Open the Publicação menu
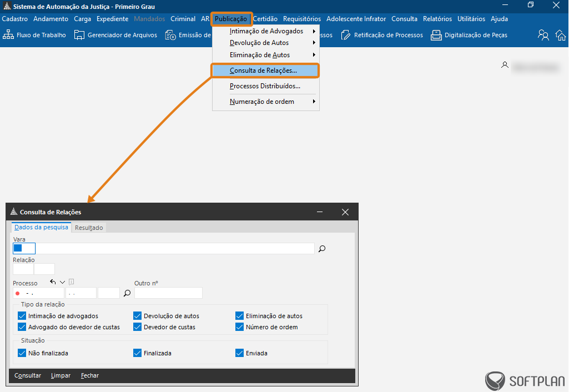This screenshot has width=569, height=392. [x=231, y=19]
